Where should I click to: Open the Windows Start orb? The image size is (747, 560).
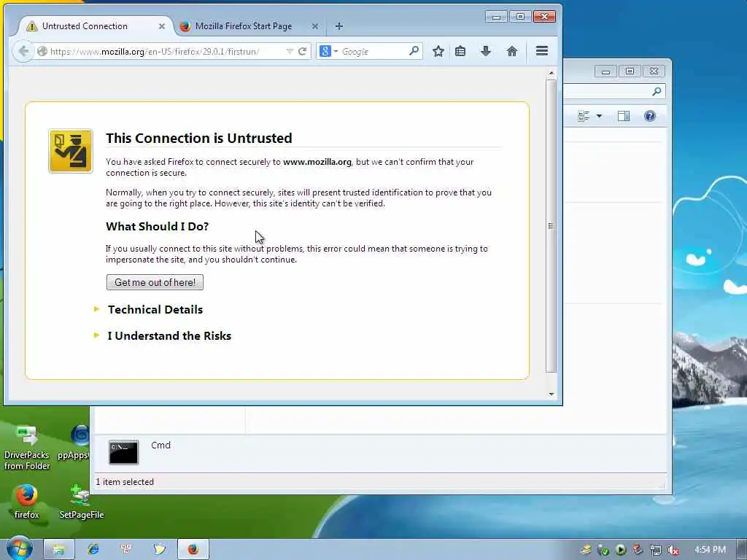tap(18, 549)
